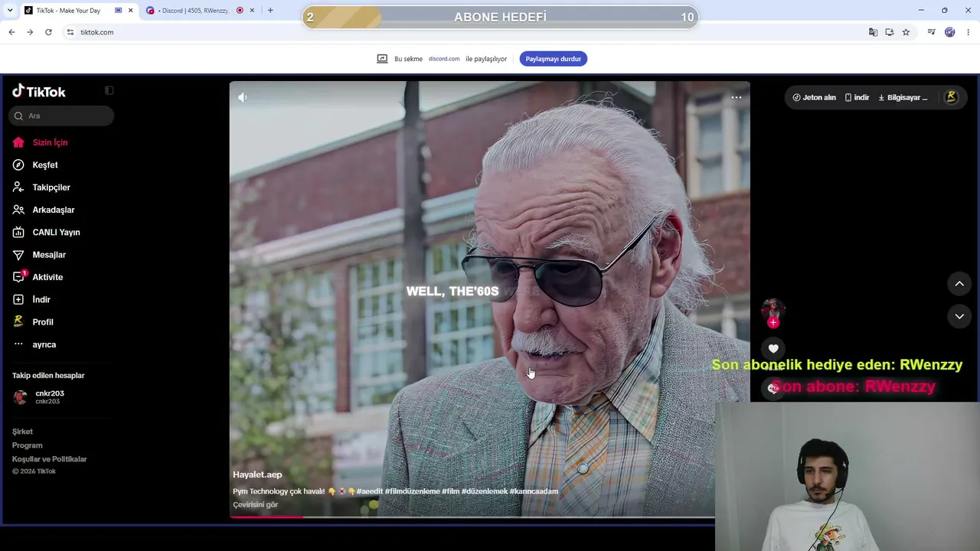Viewport: 980px width, 551px height.
Task: Open discord.com link in sharing bar
Action: click(x=444, y=59)
